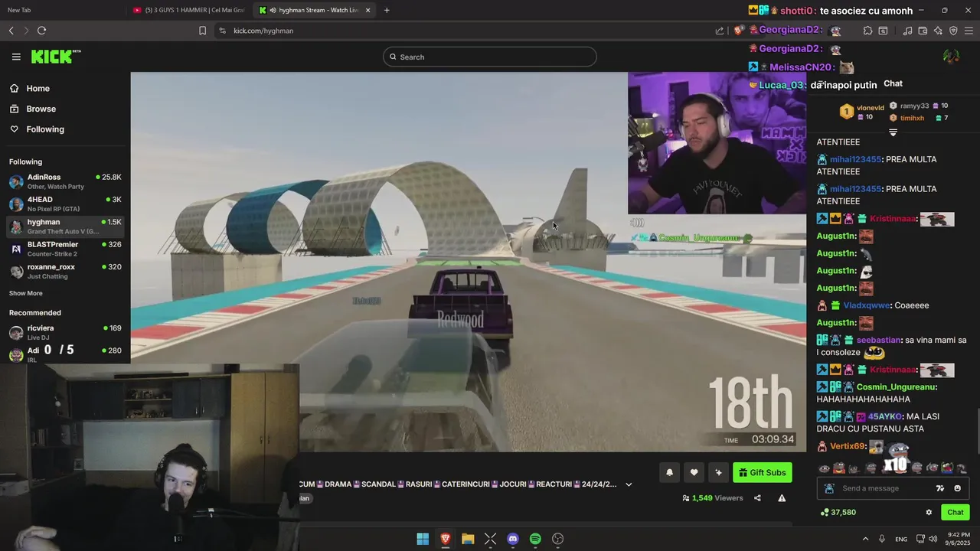This screenshot has width=980, height=551.
Task: Click username seebastian in chat
Action: [879, 340]
